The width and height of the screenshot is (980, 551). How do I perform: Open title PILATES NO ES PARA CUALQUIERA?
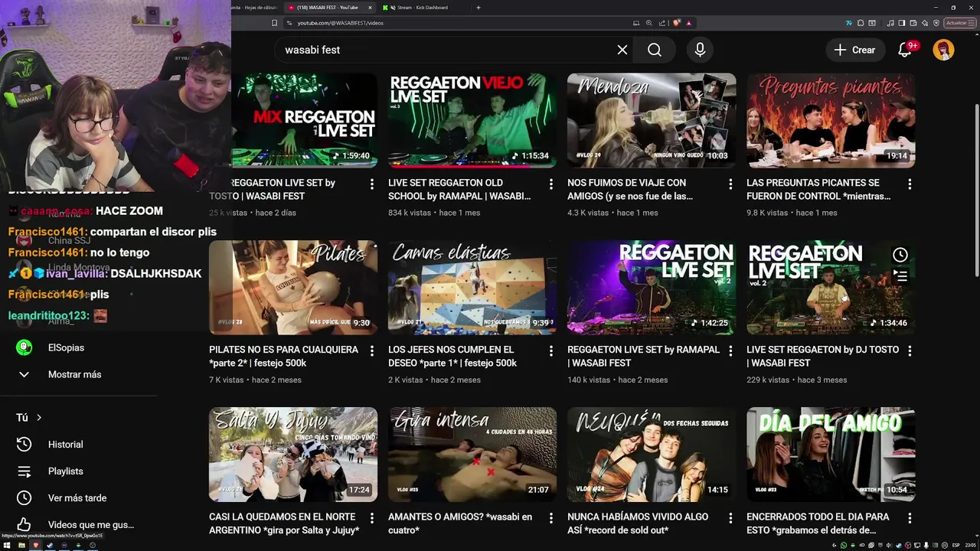[283, 356]
